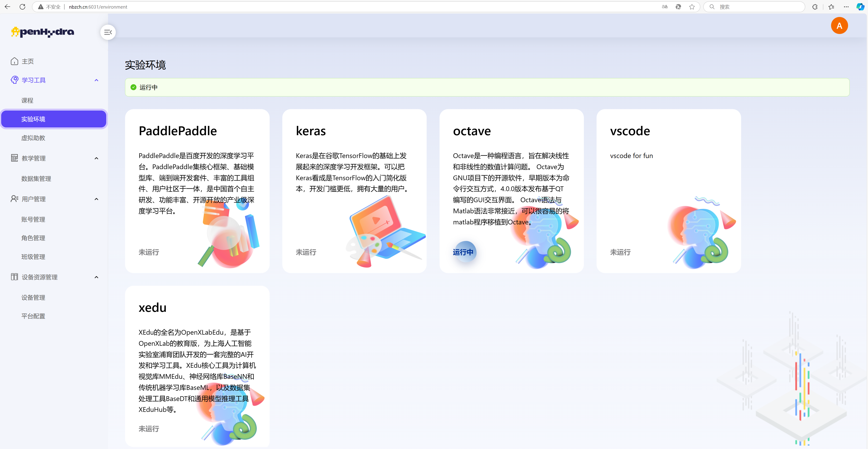Image resolution: width=868 pixels, height=449 pixels.
Task: Collapse the 设备资源管理 section chevron
Action: [96, 277]
